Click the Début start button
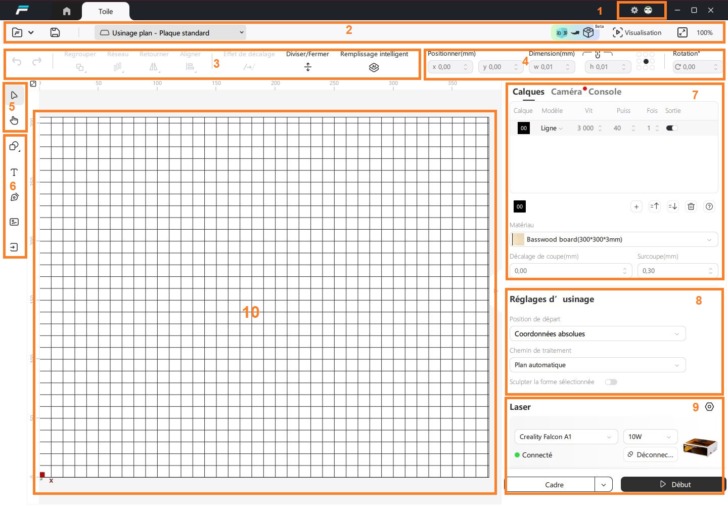 click(x=672, y=484)
